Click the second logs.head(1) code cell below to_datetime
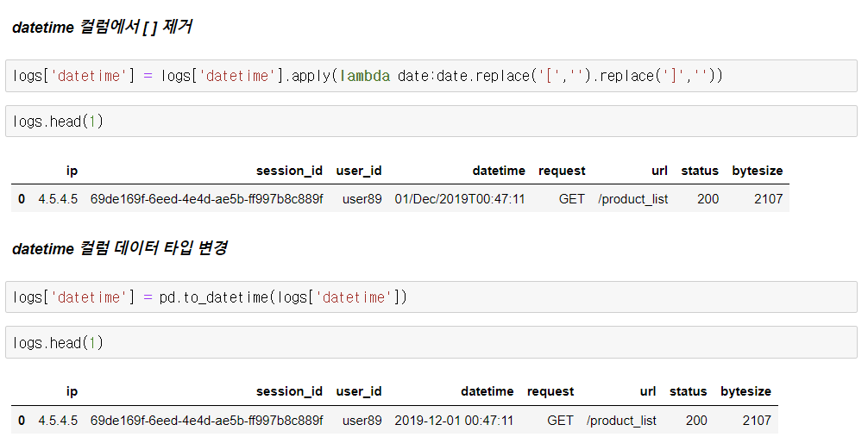This screenshot has height=437, width=868. pyautogui.click(x=431, y=342)
